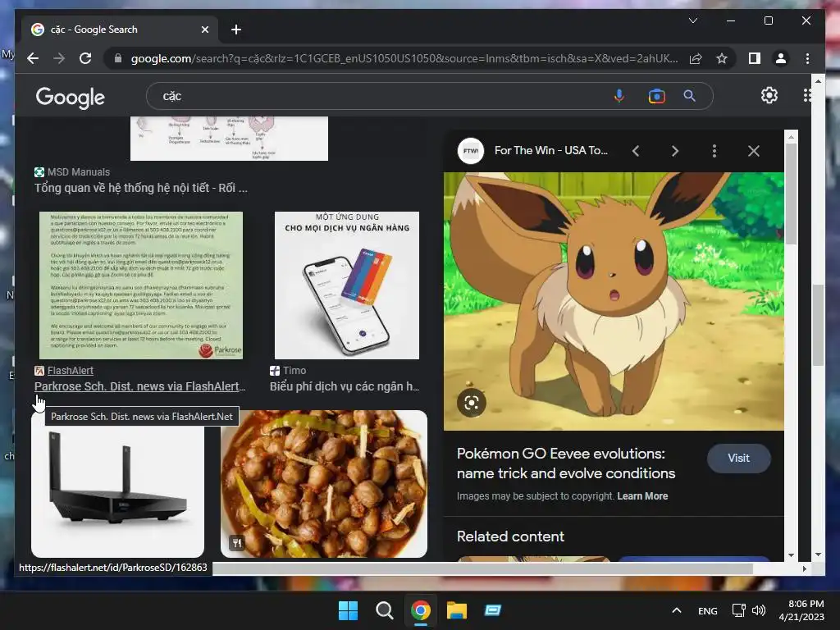Open 'For The Win - USA To...' source
This screenshot has height=630, width=840.
[x=550, y=151]
